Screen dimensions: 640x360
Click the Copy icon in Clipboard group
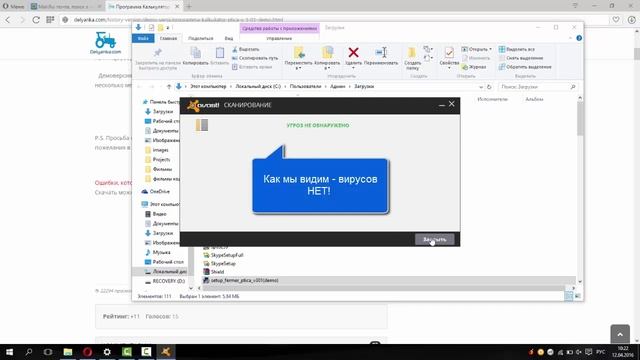coord(196,53)
